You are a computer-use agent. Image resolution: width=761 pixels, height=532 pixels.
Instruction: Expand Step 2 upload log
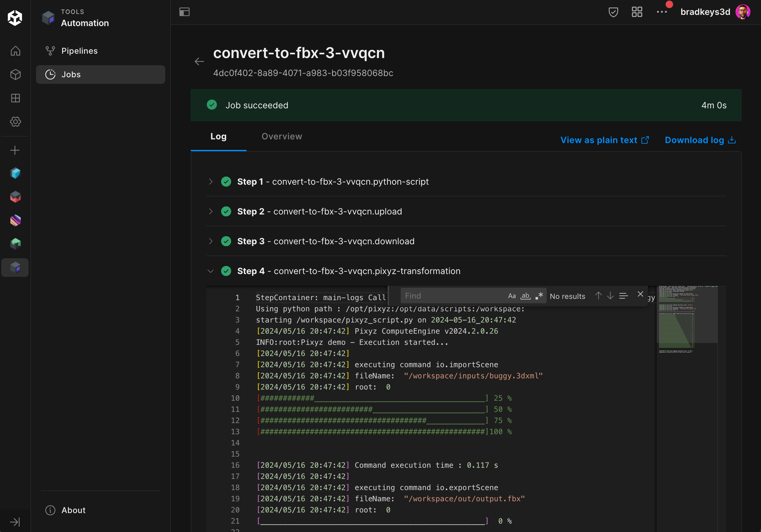(x=211, y=211)
